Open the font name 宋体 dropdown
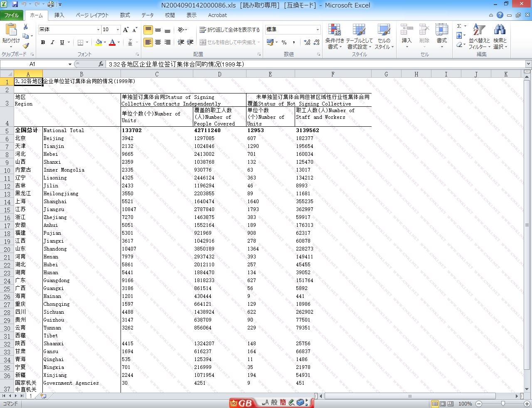 pyautogui.click(x=99, y=30)
